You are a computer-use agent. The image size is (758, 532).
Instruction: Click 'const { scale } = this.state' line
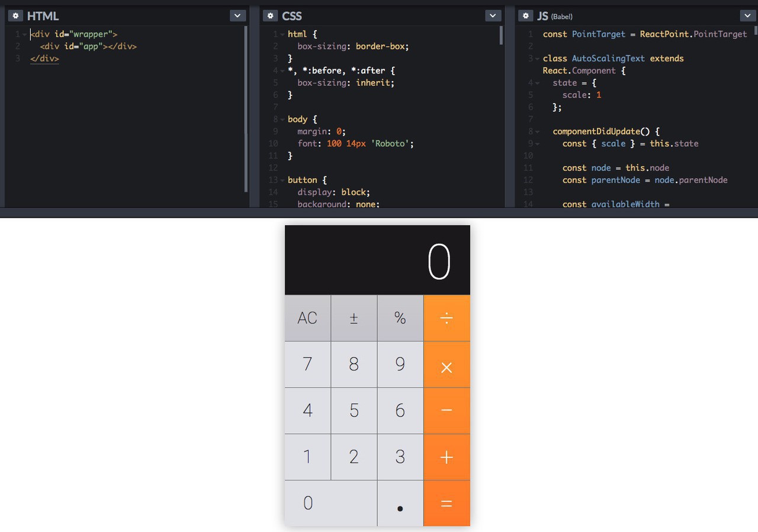631,143
